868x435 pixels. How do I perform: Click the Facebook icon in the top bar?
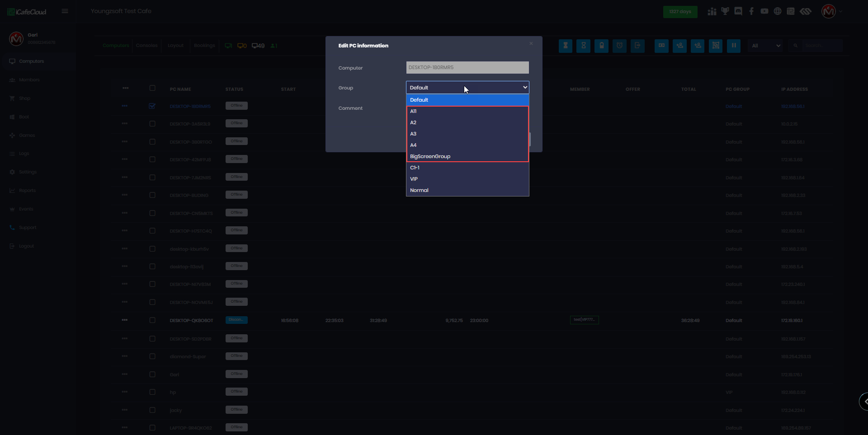(x=751, y=11)
